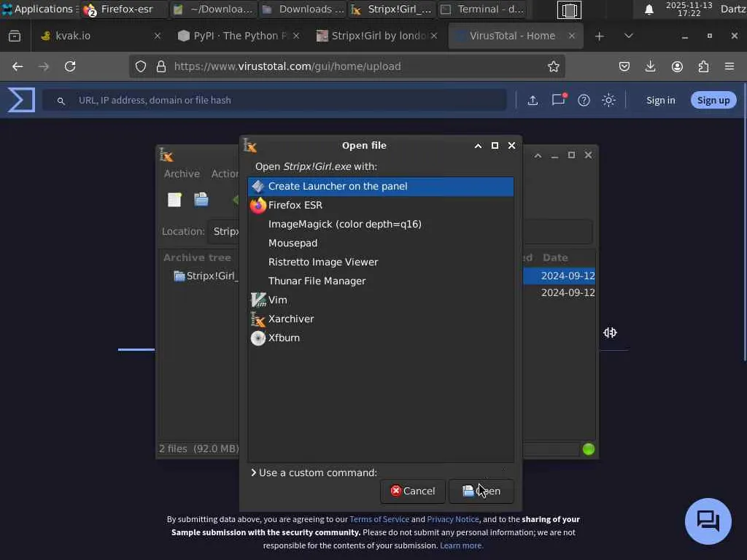Switch to the Stripx!Girl by london browser tab
The height and width of the screenshot is (560, 747).
click(x=376, y=36)
